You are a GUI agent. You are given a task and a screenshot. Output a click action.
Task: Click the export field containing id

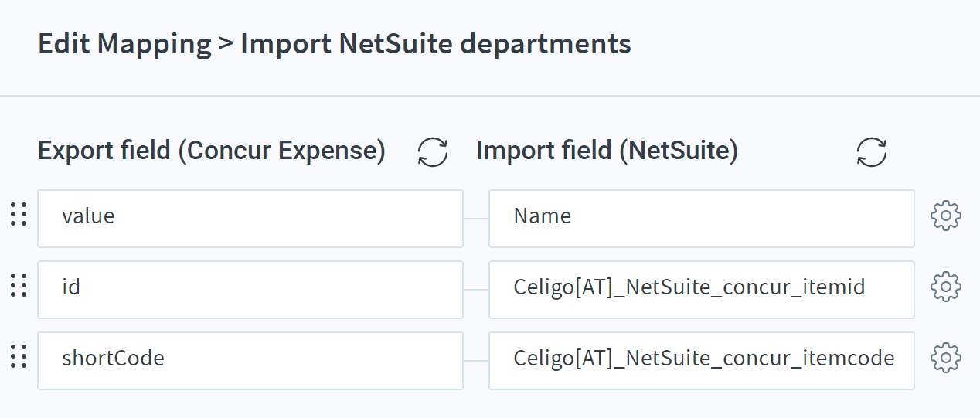click(x=250, y=290)
